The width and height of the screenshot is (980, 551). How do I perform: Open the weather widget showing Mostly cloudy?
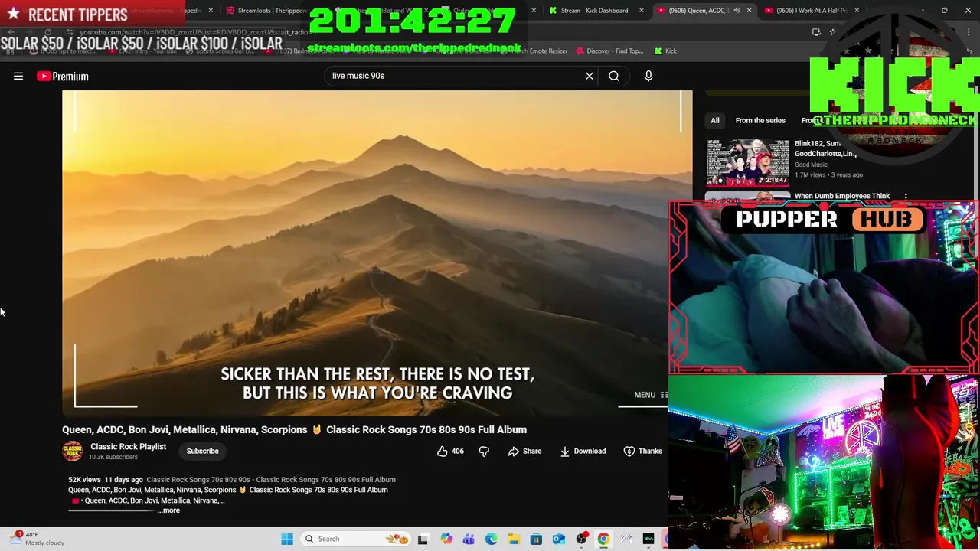pyautogui.click(x=35, y=539)
